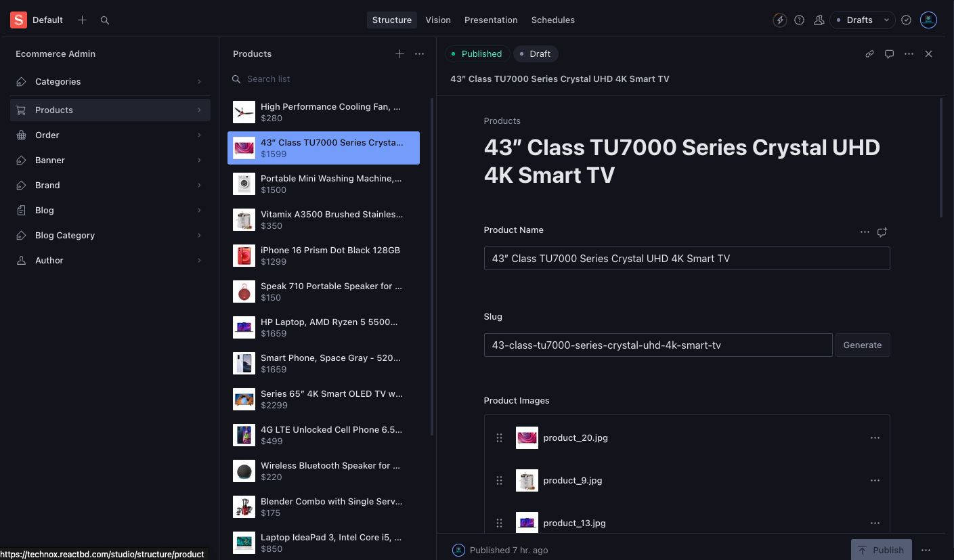Expand Blog Category in sidebar
Image resolution: width=954 pixels, height=560 pixels.
tap(110, 235)
